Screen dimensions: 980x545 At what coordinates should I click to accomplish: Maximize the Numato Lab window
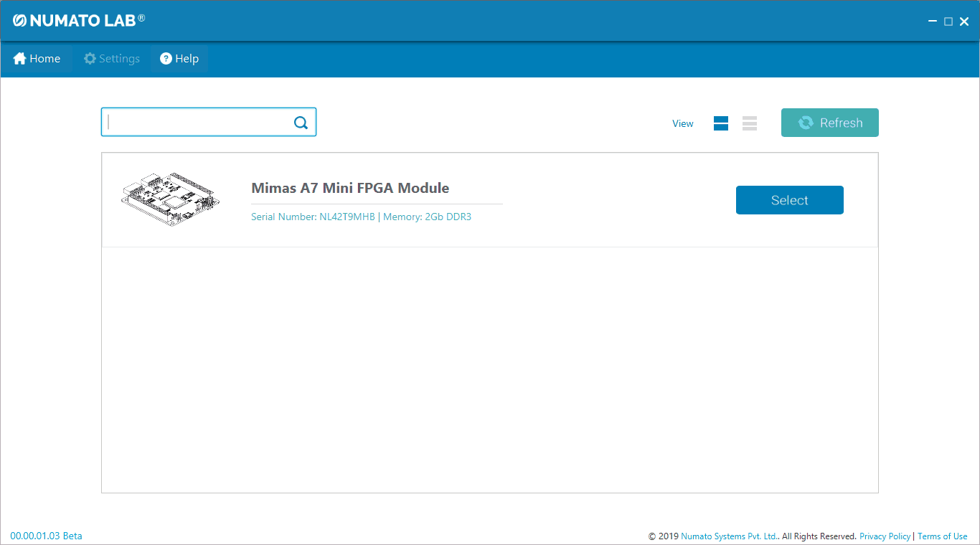[x=948, y=22]
